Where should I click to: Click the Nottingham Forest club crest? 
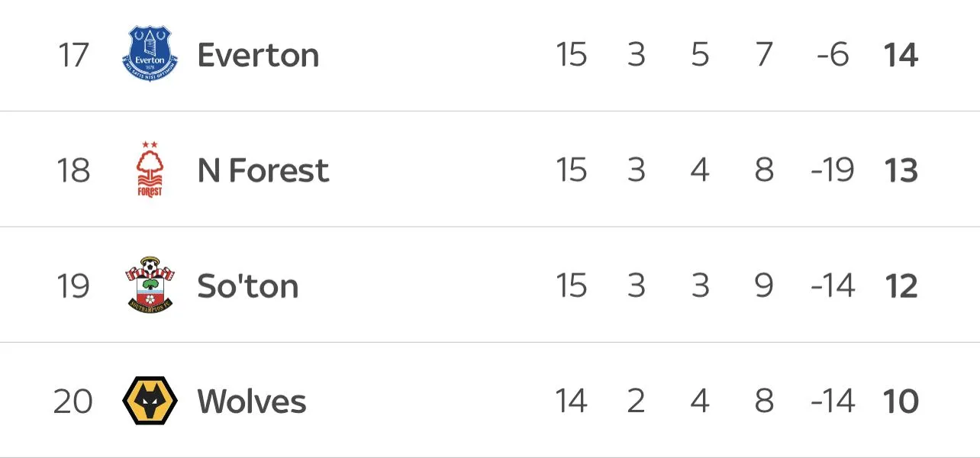click(x=150, y=169)
